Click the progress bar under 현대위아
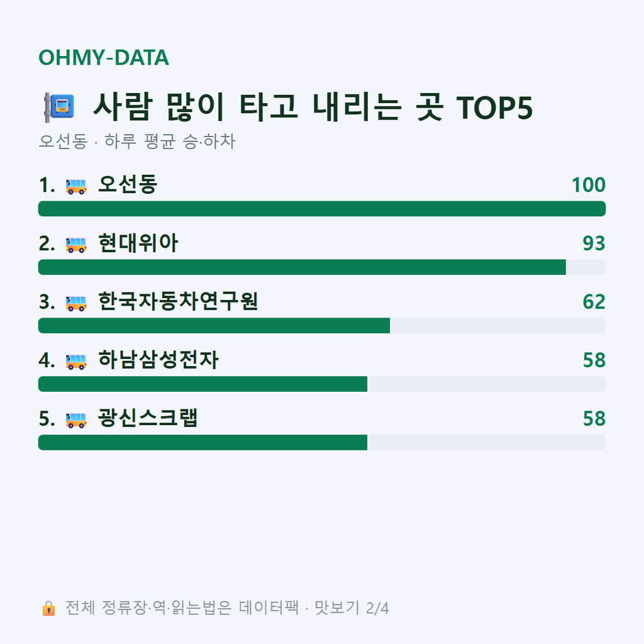The width and height of the screenshot is (644, 644). point(322,267)
